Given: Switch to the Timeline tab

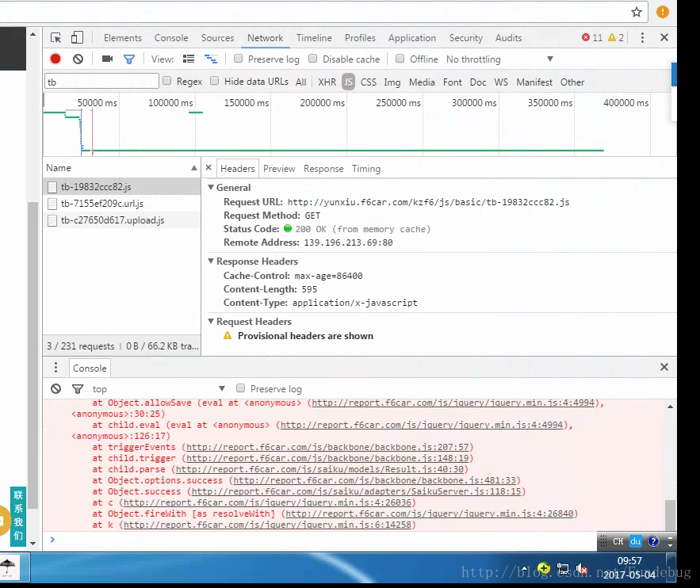Looking at the screenshot, I should click(314, 38).
